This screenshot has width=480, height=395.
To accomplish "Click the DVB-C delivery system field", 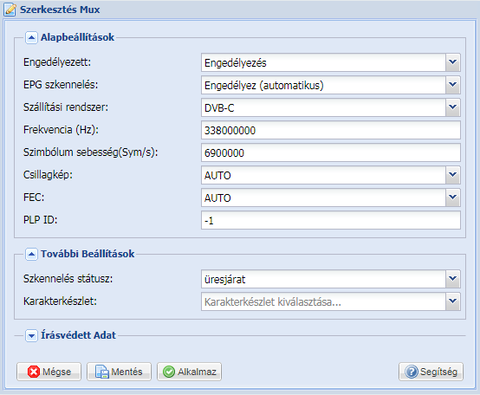I will (323, 107).
